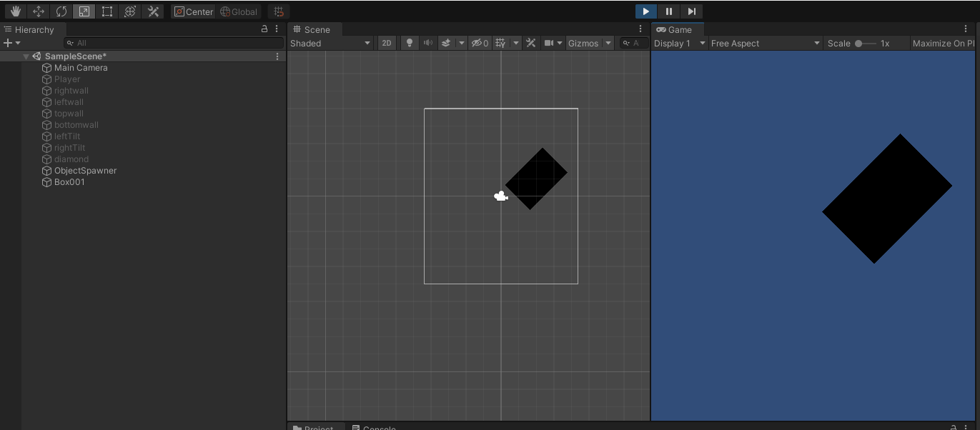The width and height of the screenshot is (980, 430).
Task: Click Maximize On Play
Action: tap(942, 43)
